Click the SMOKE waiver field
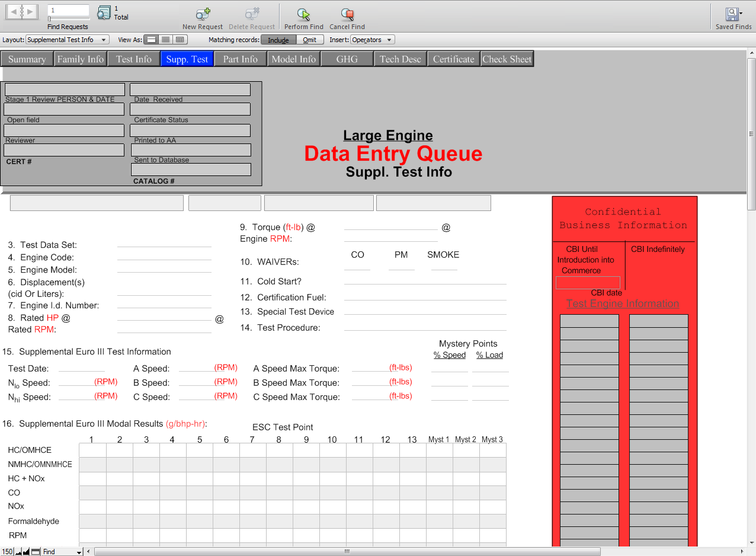Viewport: 756px width, 556px height. [x=444, y=265]
